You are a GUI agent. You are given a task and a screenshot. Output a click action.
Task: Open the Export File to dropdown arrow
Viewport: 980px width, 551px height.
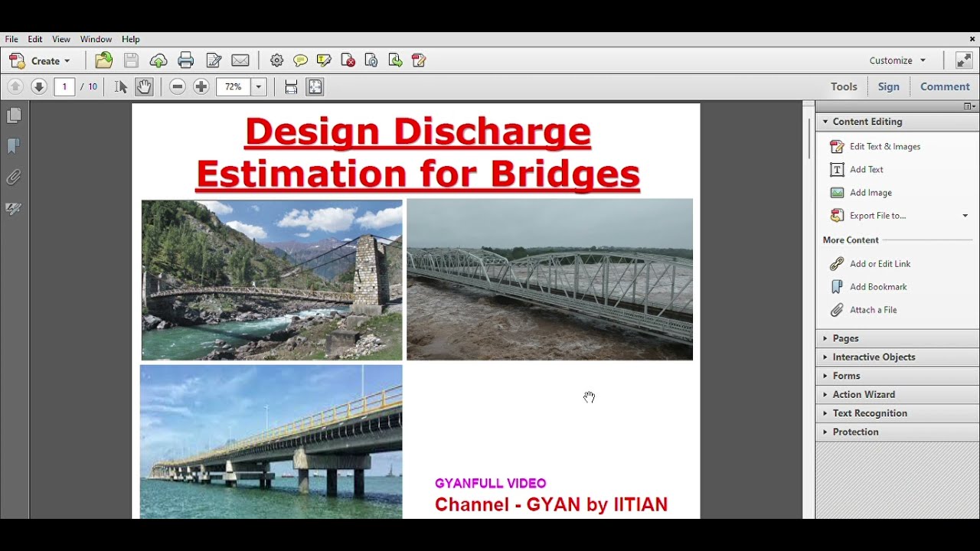965,216
